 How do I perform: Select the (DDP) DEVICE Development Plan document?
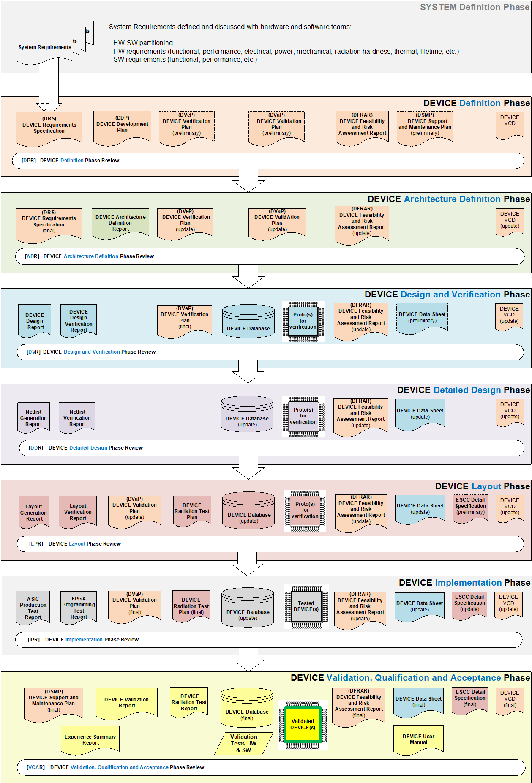pos(122,125)
